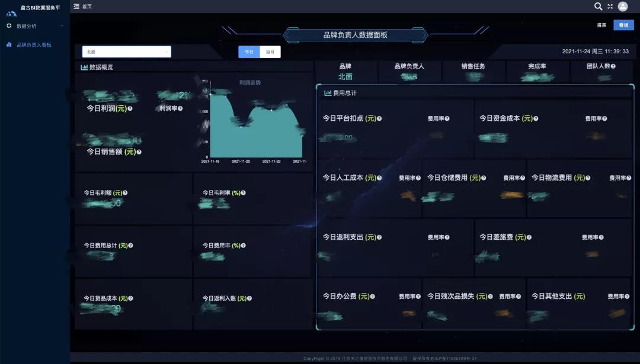Collapse sidebar with the hamburger menu icon
The width and height of the screenshot is (640, 364).
[76, 7]
